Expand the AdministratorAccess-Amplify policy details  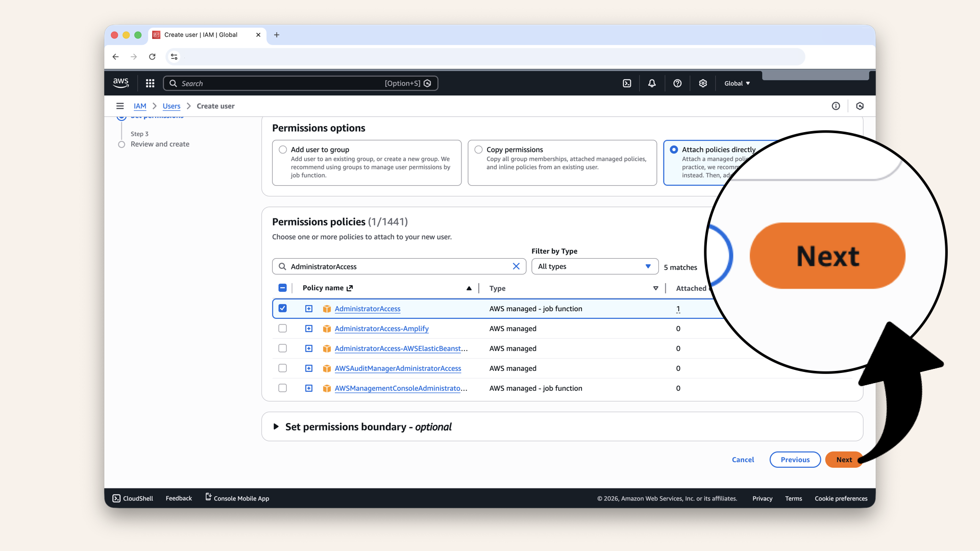(309, 329)
